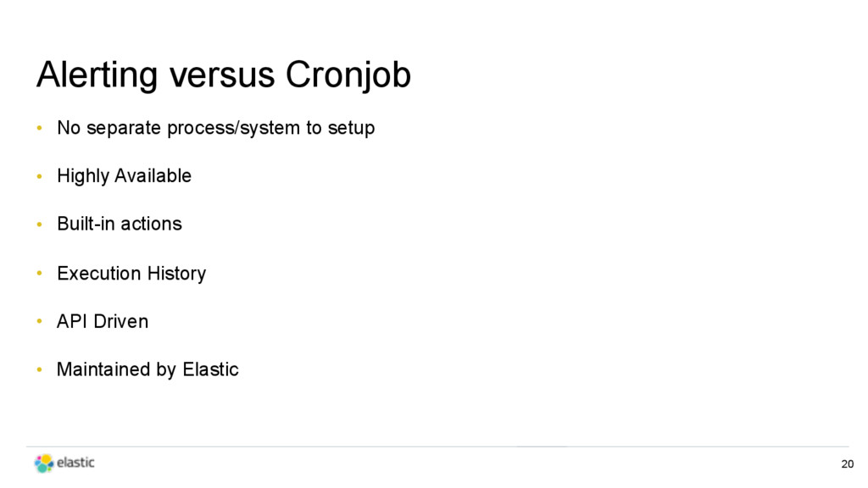The width and height of the screenshot is (868, 488).
Task: Click the API Driven text
Action: pos(103,321)
